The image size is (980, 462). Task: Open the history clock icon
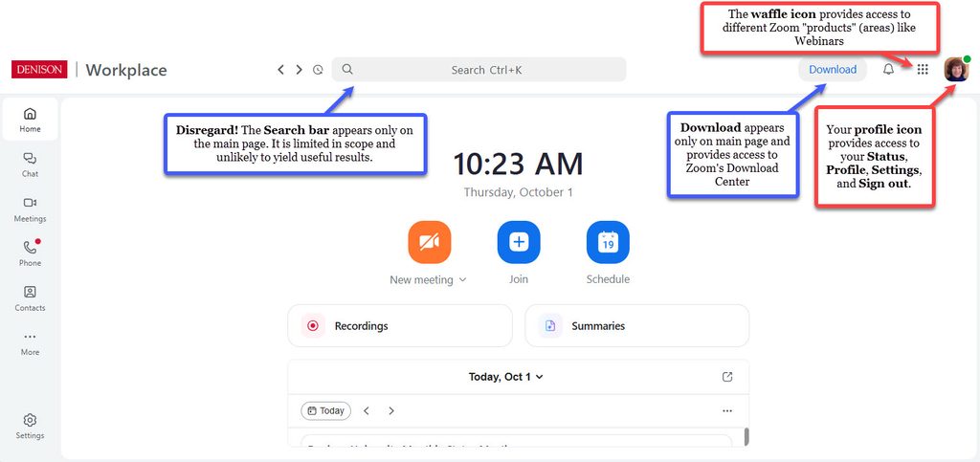click(x=318, y=70)
